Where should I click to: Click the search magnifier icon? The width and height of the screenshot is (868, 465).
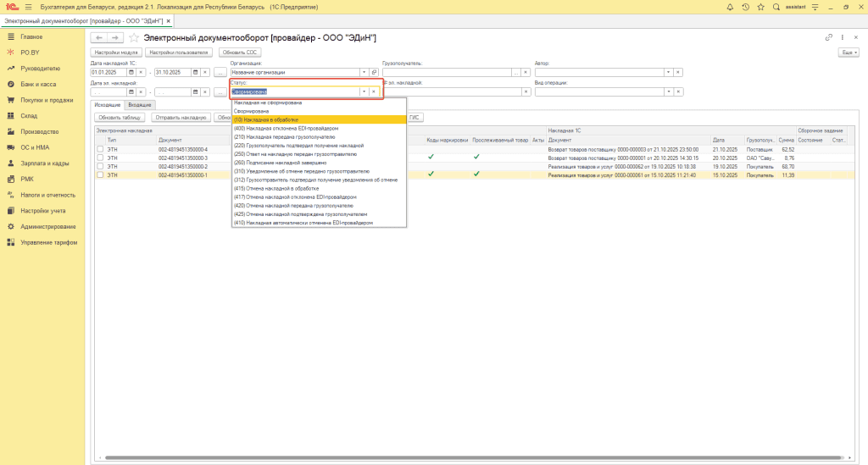point(776,7)
